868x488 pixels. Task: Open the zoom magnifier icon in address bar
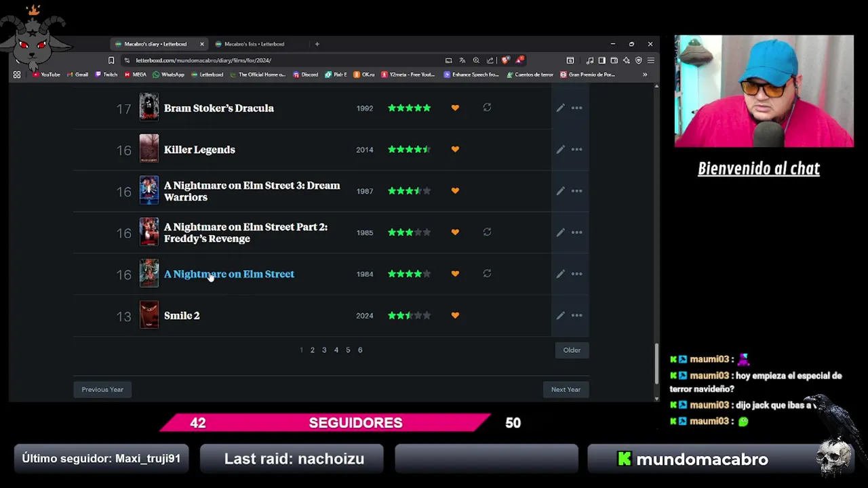pos(476,60)
